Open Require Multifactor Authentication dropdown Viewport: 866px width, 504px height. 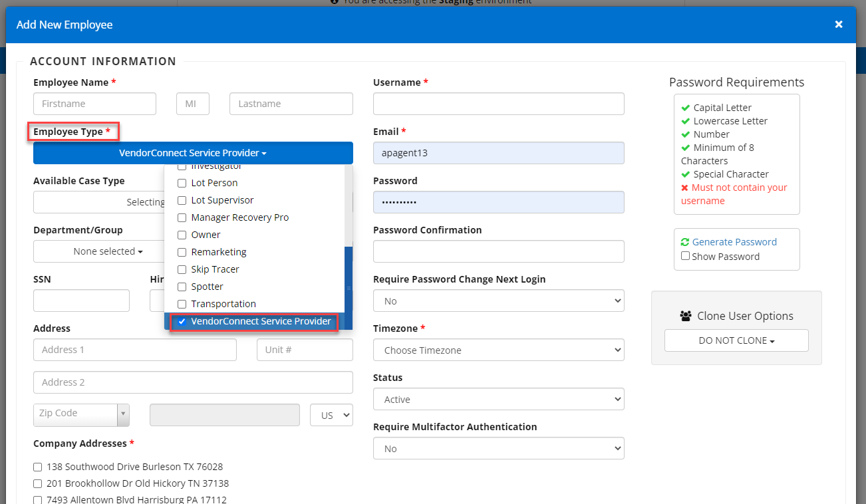coord(499,448)
